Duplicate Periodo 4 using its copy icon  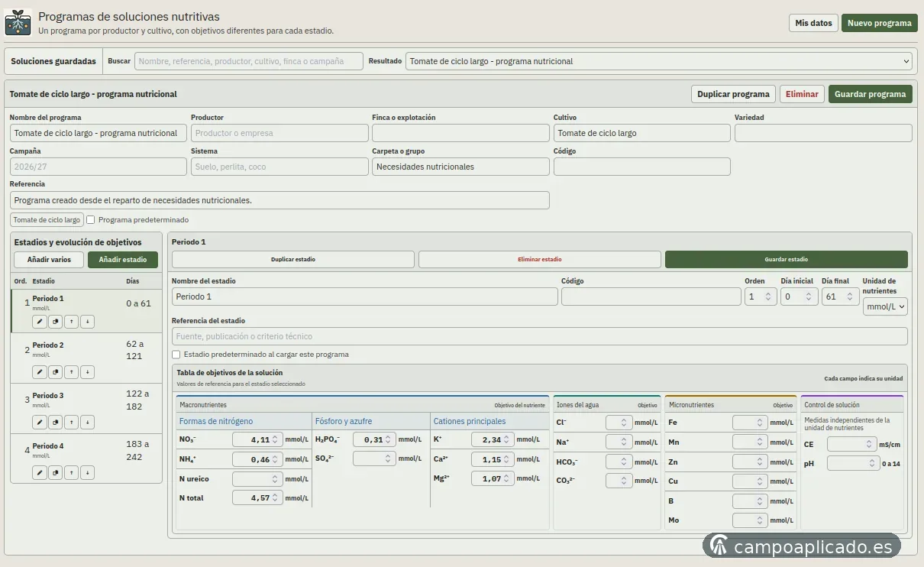[x=56, y=473]
